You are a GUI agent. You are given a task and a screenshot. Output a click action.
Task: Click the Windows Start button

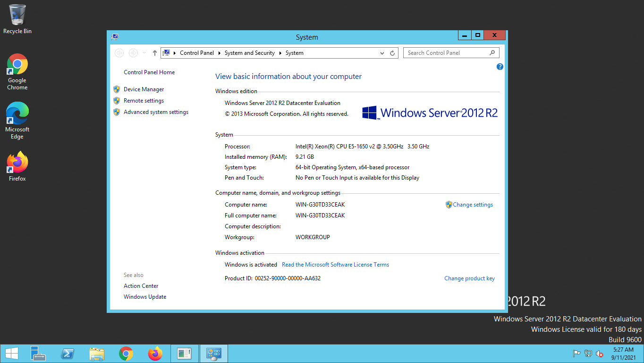pyautogui.click(x=12, y=354)
